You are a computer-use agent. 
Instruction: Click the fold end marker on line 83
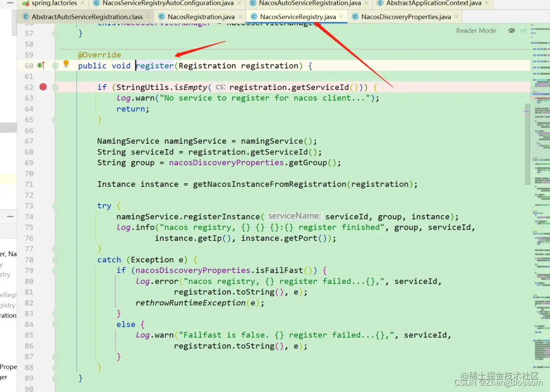55,313
